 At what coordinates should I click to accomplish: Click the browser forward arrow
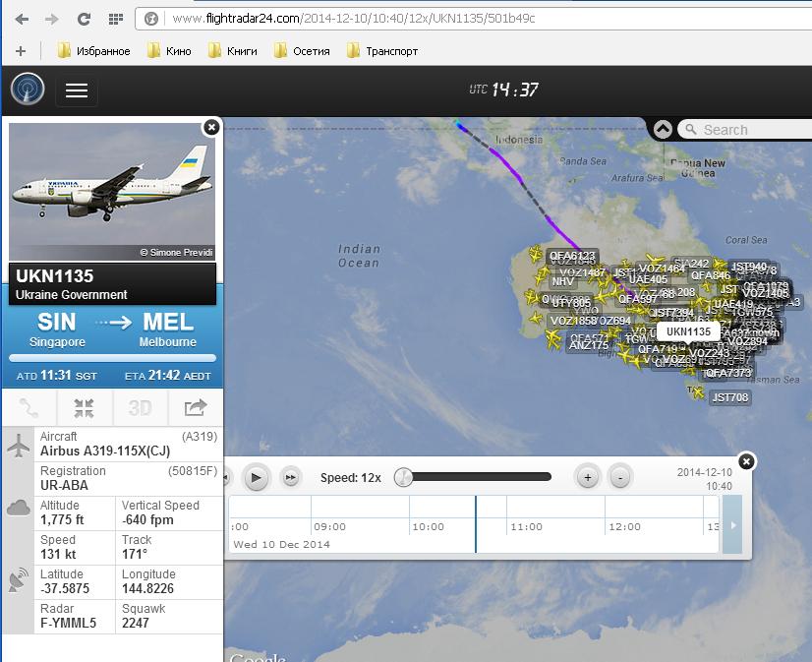point(52,19)
